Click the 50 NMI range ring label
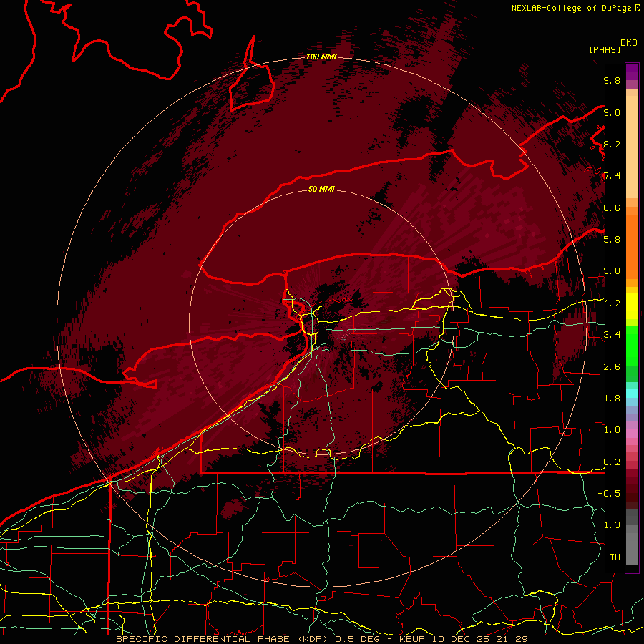The height and width of the screenshot is (644, 644). 321,189
